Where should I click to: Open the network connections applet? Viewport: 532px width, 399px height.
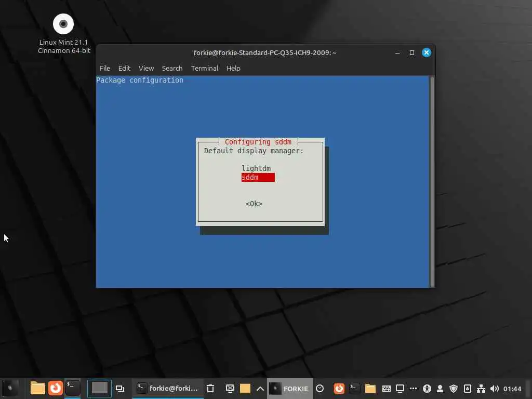tap(481, 389)
